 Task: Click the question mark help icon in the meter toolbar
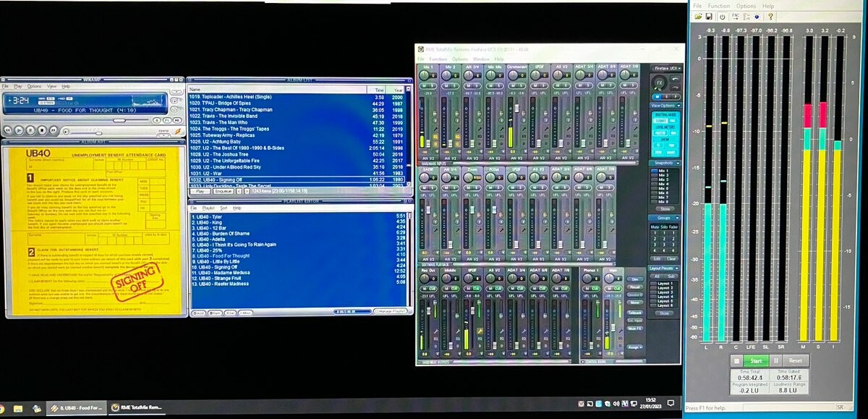pos(770,16)
